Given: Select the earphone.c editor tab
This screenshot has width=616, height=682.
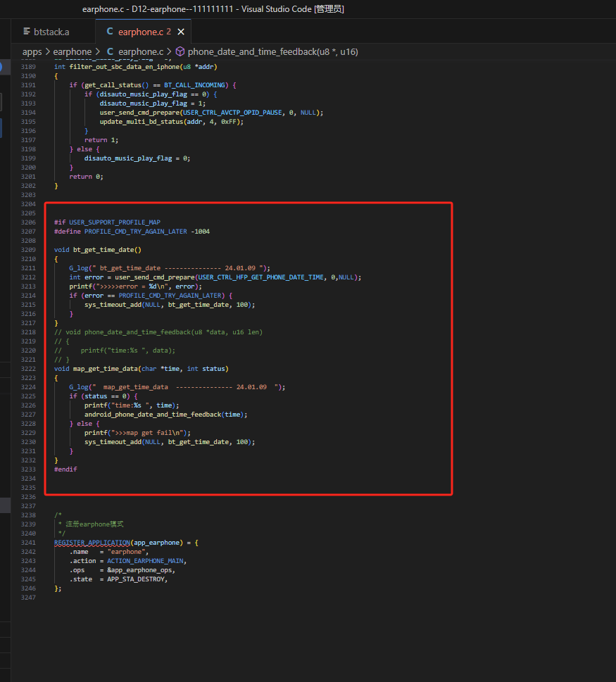Looking at the screenshot, I should coord(143,32).
